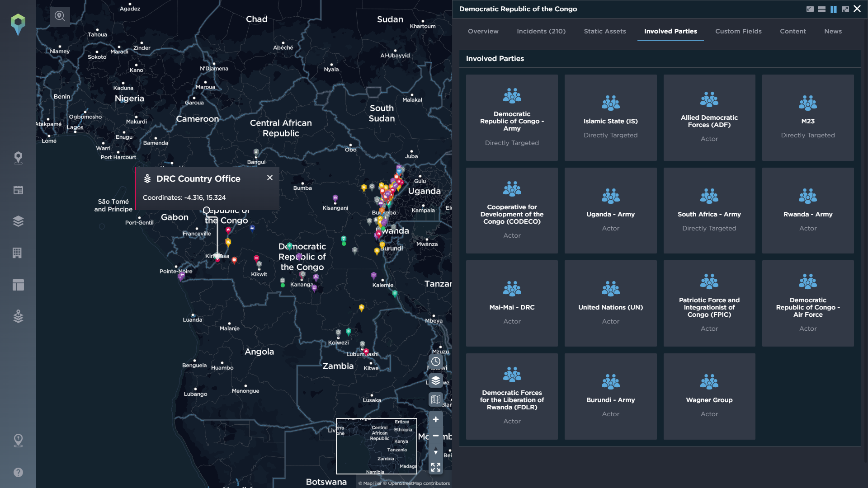The width and height of the screenshot is (868, 488).
Task: Open Allied Democratic Forces (ADF) card
Action: (x=709, y=117)
